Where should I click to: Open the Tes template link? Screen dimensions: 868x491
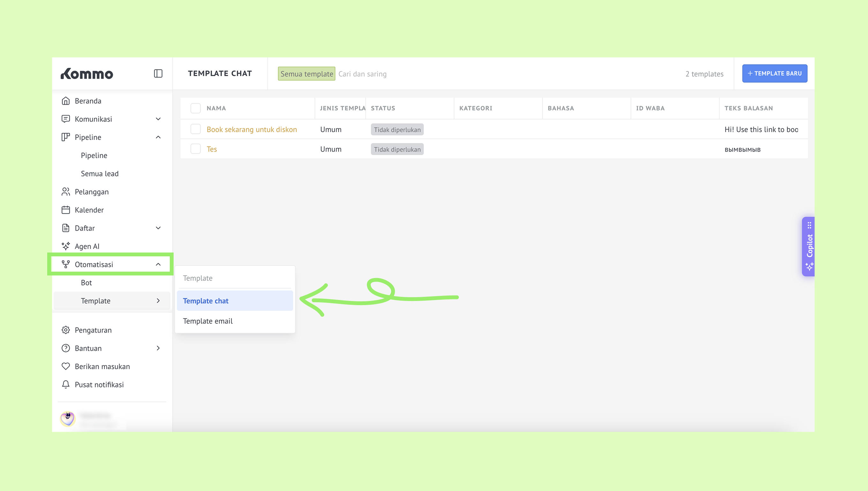pyautogui.click(x=212, y=150)
